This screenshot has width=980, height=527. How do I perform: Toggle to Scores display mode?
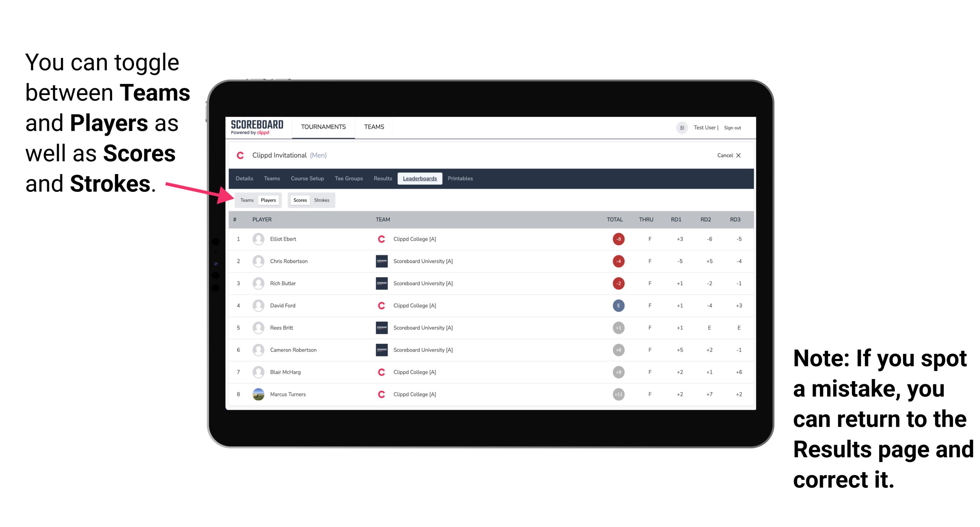(299, 200)
